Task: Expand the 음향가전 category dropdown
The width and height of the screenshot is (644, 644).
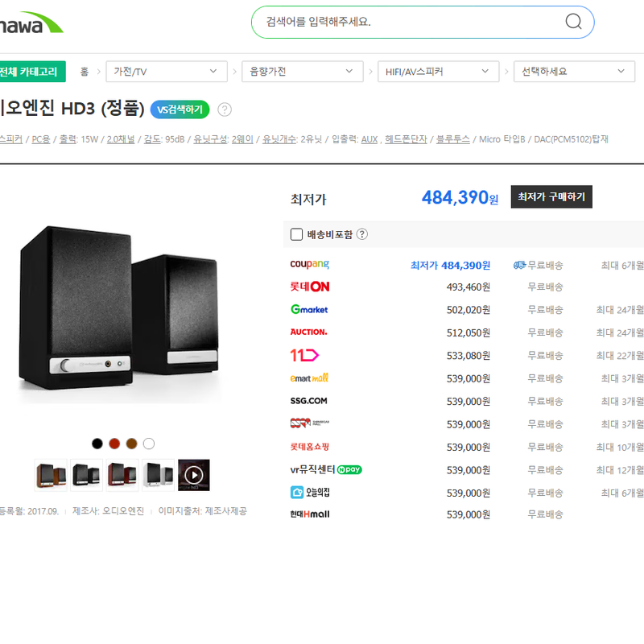Action: pyautogui.click(x=303, y=72)
